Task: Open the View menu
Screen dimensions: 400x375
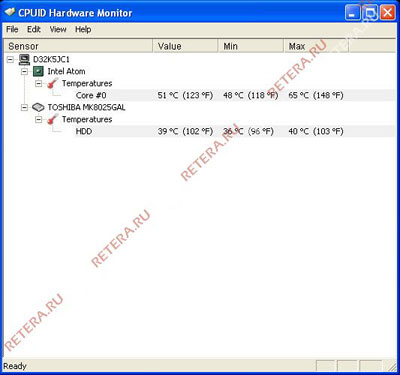Action: (x=58, y=29)
